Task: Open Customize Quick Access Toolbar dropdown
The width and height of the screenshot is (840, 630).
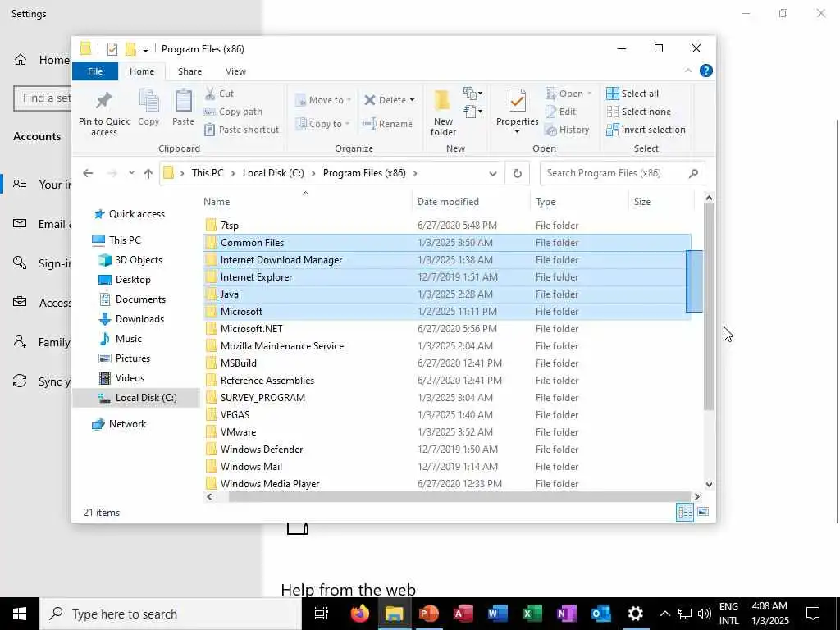Action: tap(145, 49)
